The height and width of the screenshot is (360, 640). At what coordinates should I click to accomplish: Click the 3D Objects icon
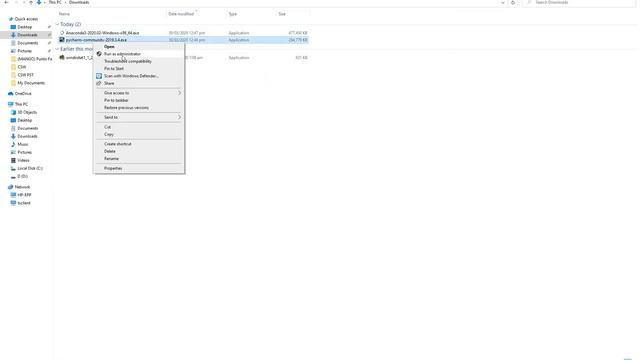coord(13,112)
